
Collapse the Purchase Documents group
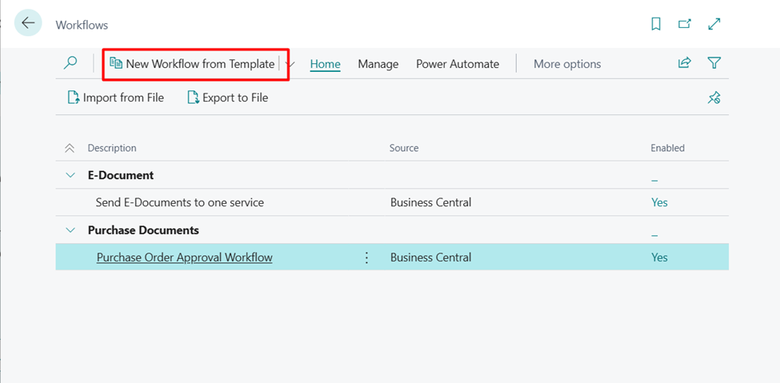point(71,230)
